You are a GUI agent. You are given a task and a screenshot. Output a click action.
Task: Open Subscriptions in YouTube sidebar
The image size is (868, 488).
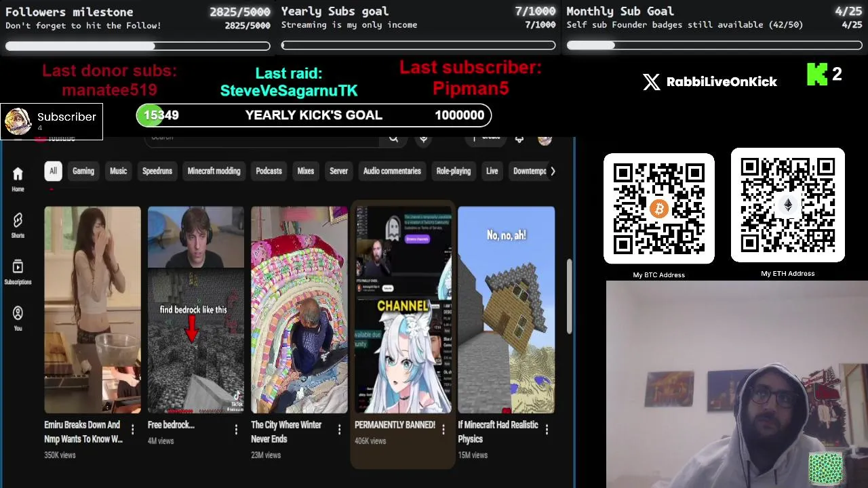(18, 272)
